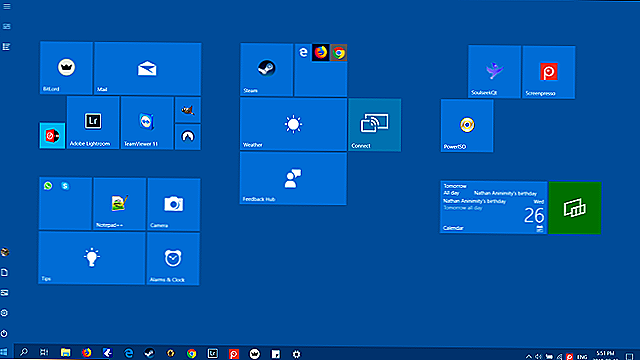This screenshot has height=360, width=640.
Task: Launch the Feedback Hub tile
Action: [x=293, y=178]
